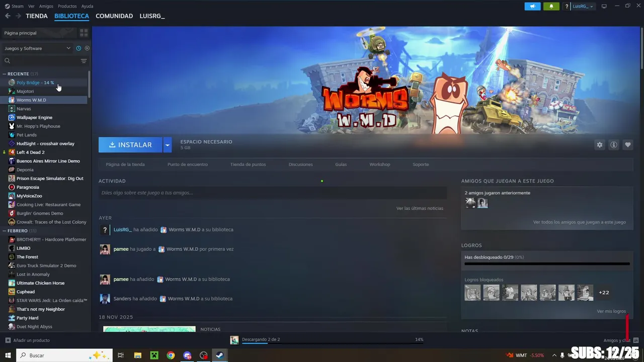Image resolution: width=644 pixels, height=362 pixels.
Task: Collapse the FEBRERO category
Action: point(4,231)
